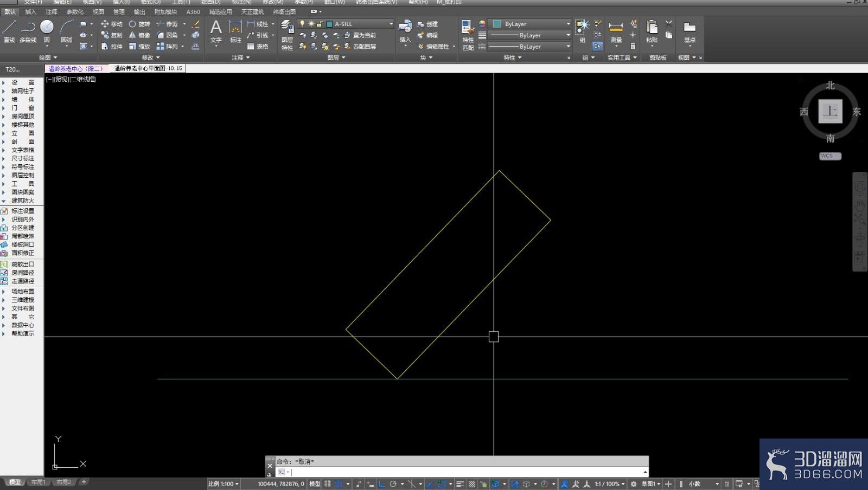Click the Base point (基点) view icon
Viewport: 868px width, 490px height.
pyautogui.click(x=690, y=31)
